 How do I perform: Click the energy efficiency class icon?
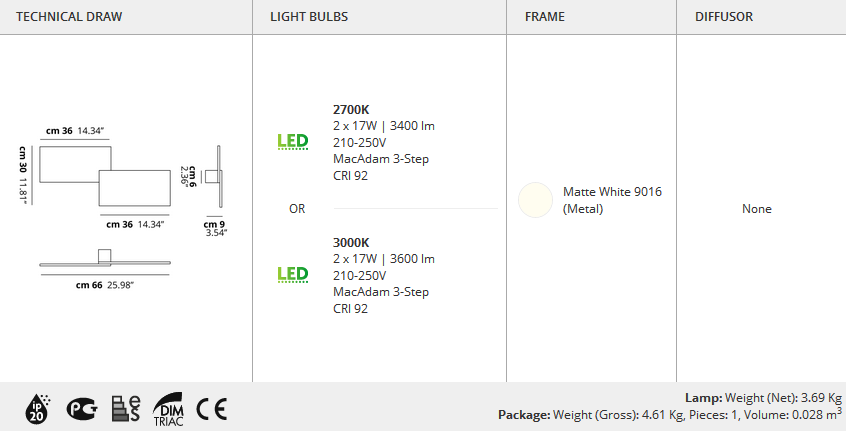126,408
